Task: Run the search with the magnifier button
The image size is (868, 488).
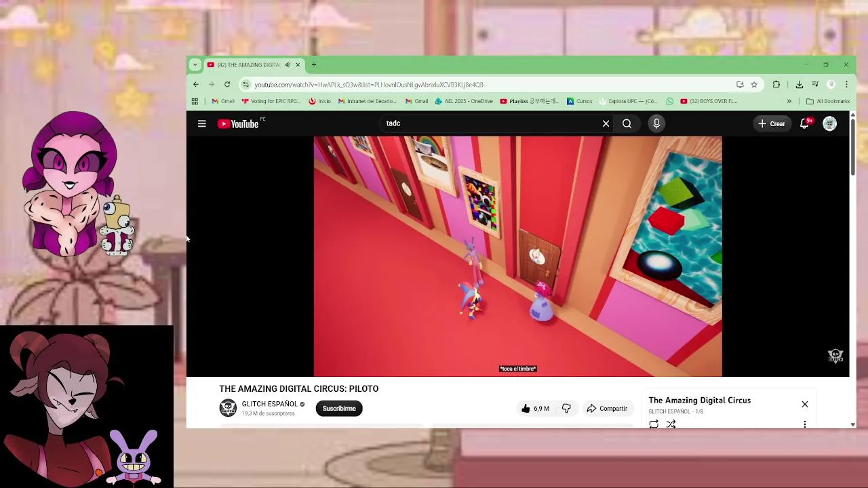Action: pyautogui.click(x=627, y=123)
